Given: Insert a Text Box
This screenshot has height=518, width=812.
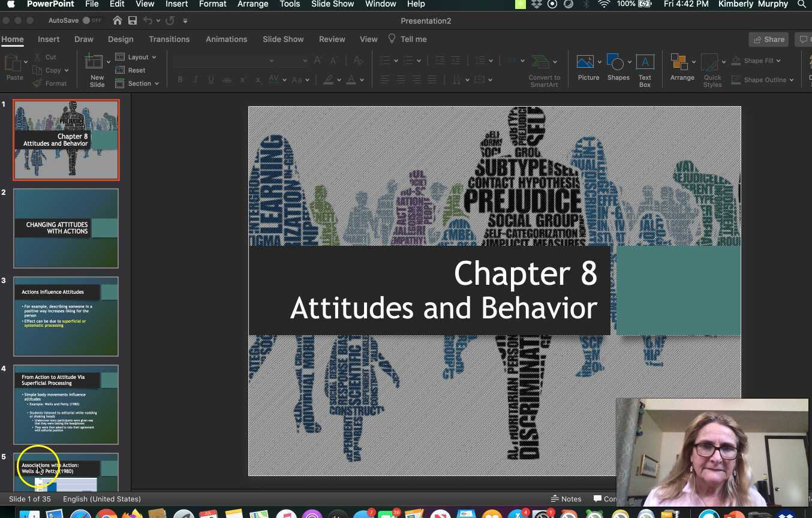Looking at the screenshot, I should pyautogui.click(x=645, y=64).
